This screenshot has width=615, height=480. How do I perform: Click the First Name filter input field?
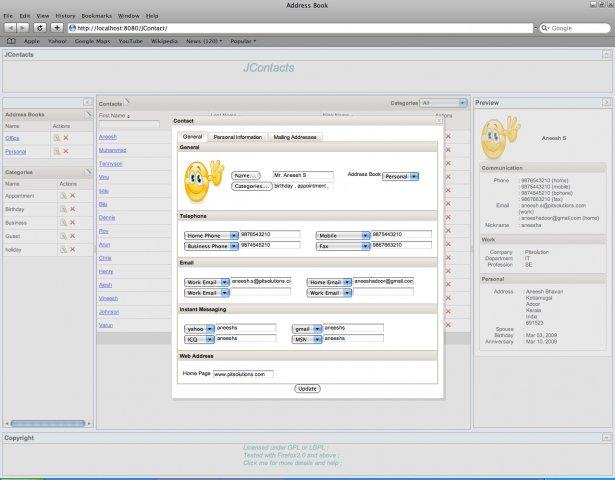pos(129,124)
